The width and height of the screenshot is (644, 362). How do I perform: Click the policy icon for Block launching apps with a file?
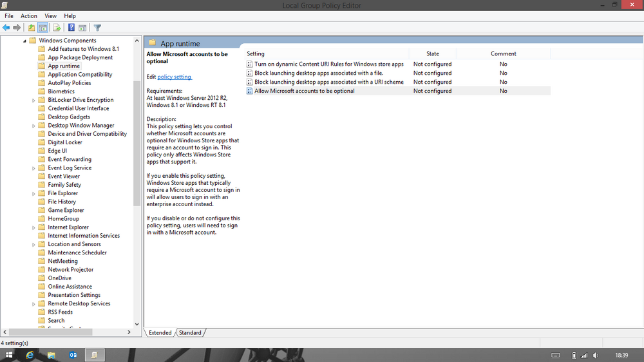[x=249, y=73]
